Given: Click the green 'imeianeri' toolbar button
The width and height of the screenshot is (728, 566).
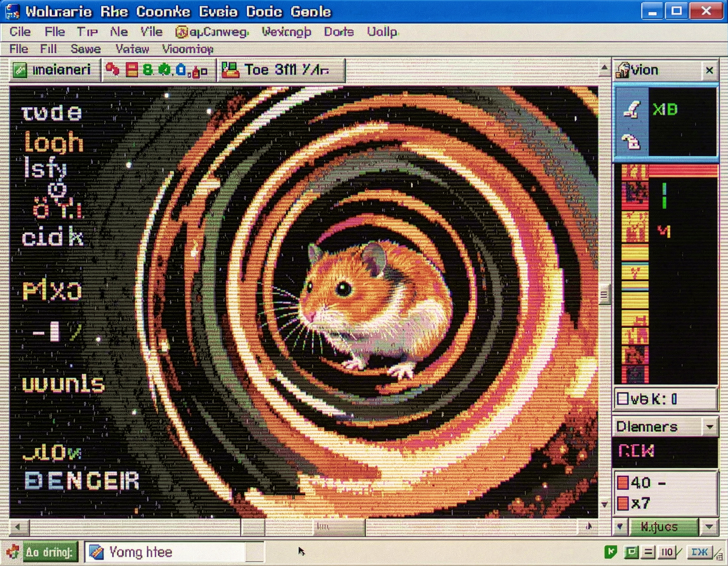Looking at the screenshot, I should click(54, 70).
